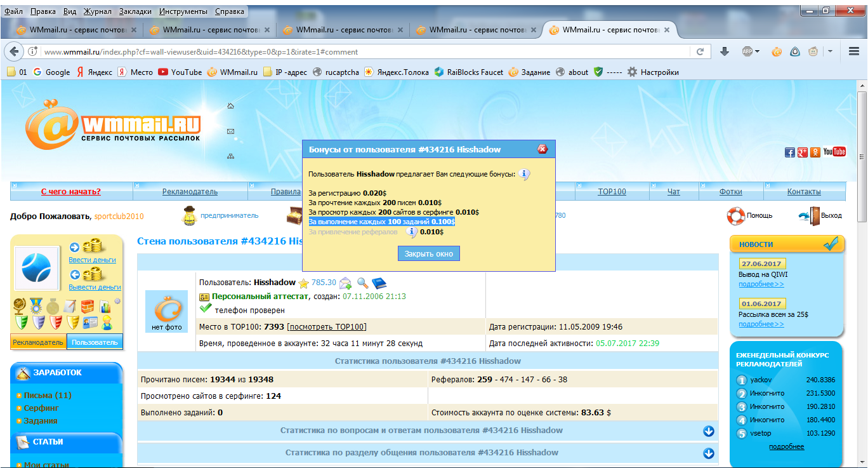Open the Firefox downloads arrow

coord(724,52)
